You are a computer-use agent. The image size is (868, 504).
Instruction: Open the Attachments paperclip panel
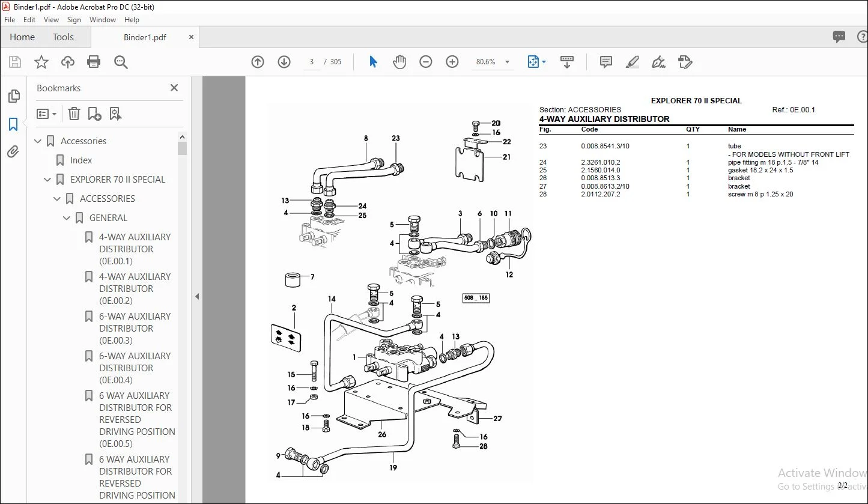(x=13, y=152)
